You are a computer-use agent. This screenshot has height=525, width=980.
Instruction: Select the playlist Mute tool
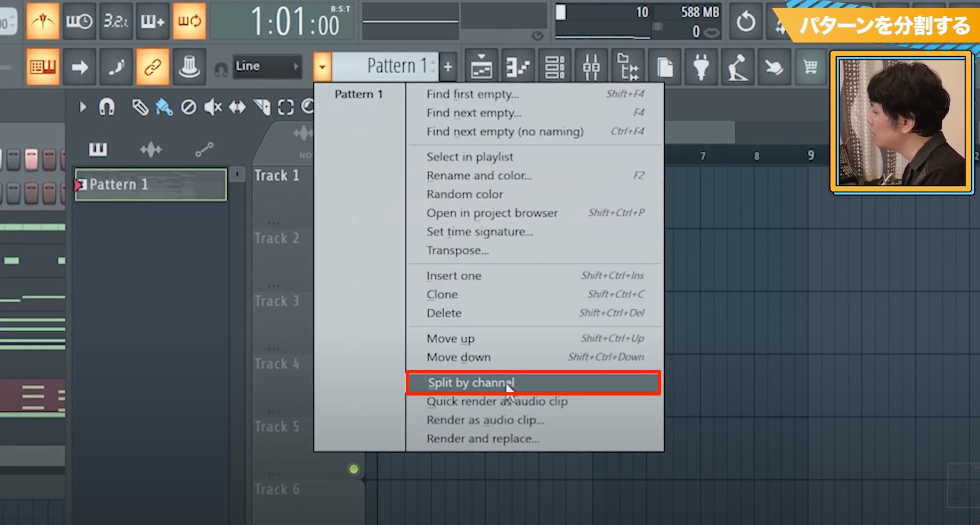(213, 107)
